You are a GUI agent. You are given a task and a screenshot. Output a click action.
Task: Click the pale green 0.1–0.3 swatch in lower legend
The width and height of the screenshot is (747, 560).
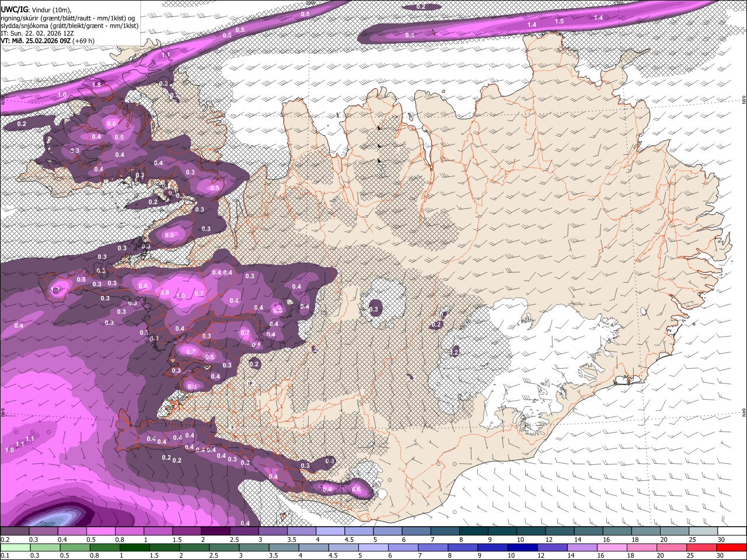15,547
